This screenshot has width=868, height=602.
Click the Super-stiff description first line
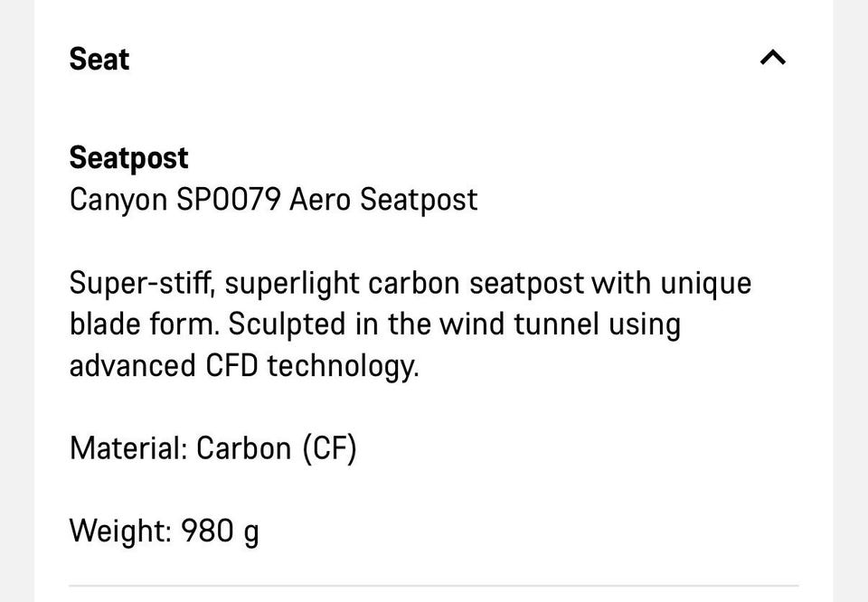pyautogui.click(x=410, y=283)
